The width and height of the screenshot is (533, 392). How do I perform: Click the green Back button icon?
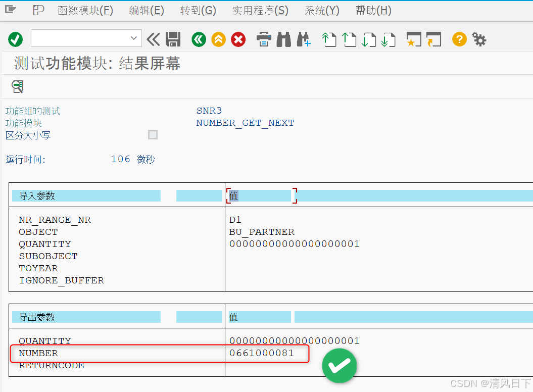[199, 39]
